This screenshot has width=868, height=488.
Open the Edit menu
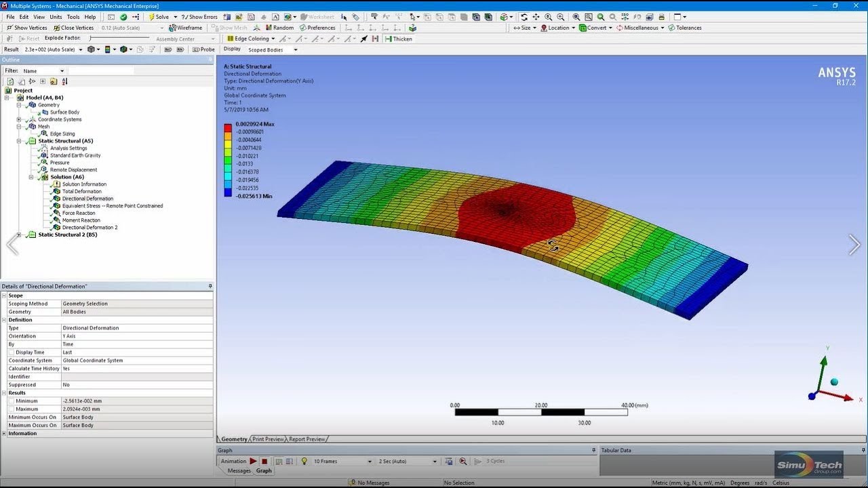[x=24, y=17]
